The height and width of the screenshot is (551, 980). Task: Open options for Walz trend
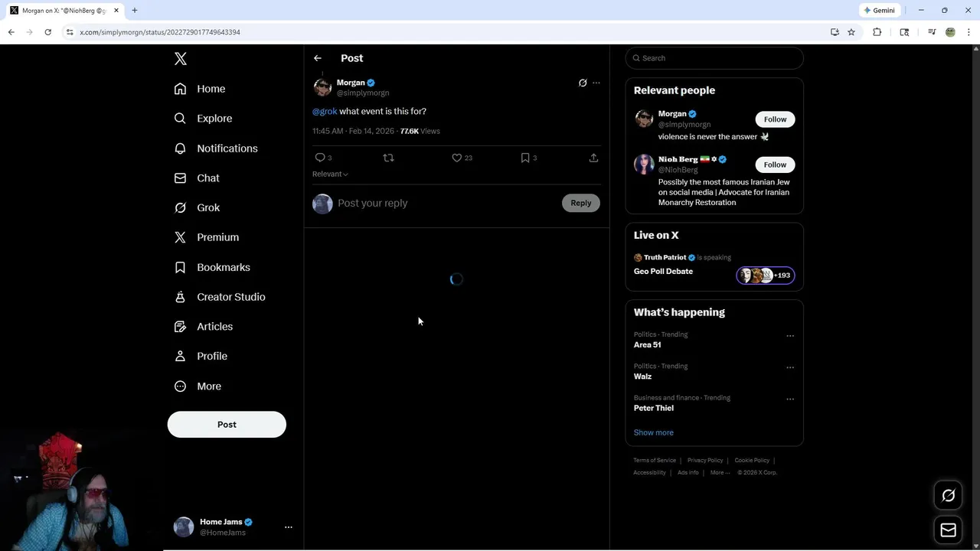pyautogui.click(x=790, y=367)
